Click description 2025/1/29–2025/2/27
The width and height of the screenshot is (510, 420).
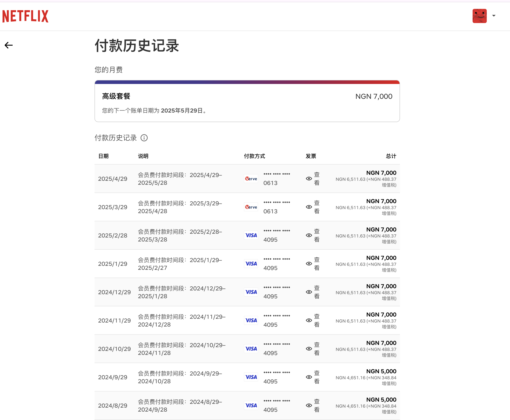[x=180, y=264]
